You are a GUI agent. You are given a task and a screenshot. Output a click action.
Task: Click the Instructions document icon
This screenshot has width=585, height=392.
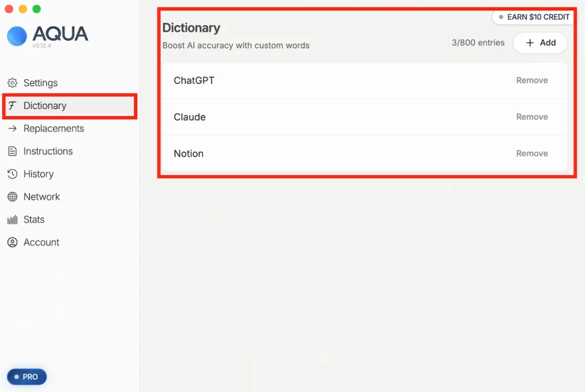(12, 151)
